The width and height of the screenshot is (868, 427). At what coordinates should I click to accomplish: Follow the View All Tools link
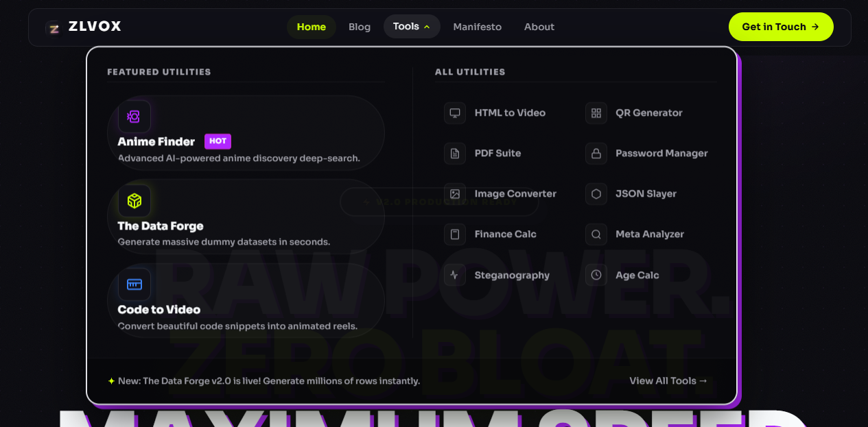[x=668, y=380]
